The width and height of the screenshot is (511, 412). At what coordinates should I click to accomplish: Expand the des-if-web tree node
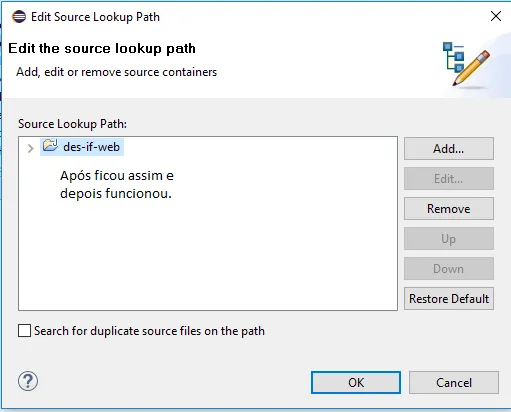click(x=31, y=148)
